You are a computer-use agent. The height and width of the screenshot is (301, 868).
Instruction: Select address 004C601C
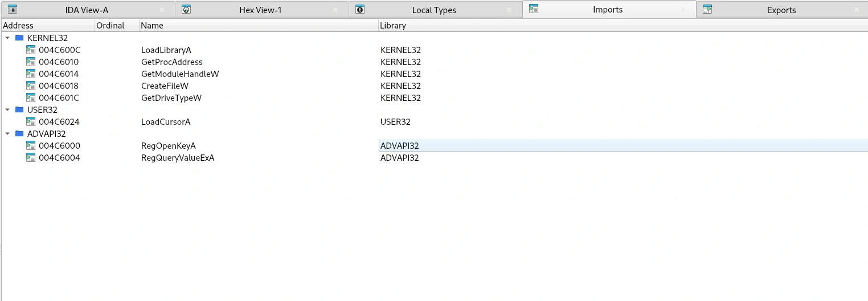pos(59,97)
